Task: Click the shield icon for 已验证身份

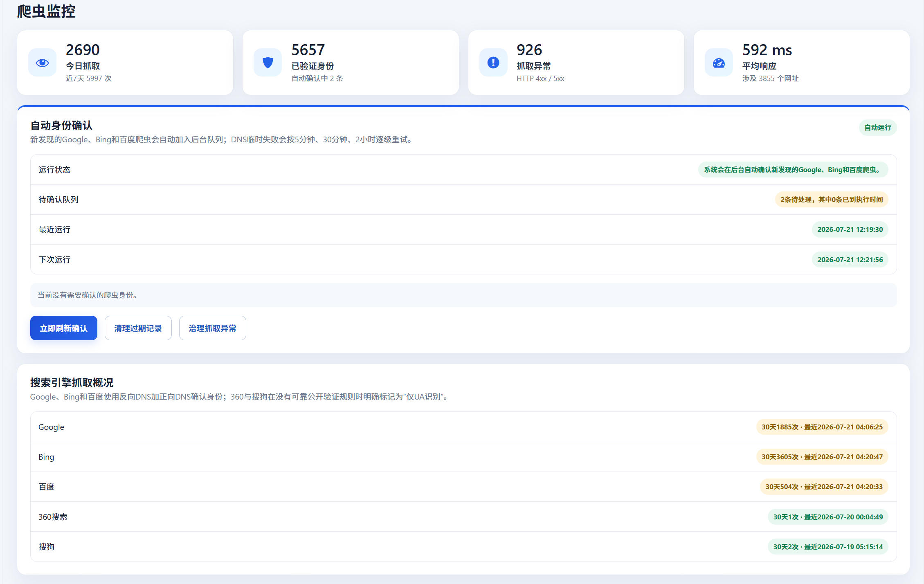Action: 268,63
